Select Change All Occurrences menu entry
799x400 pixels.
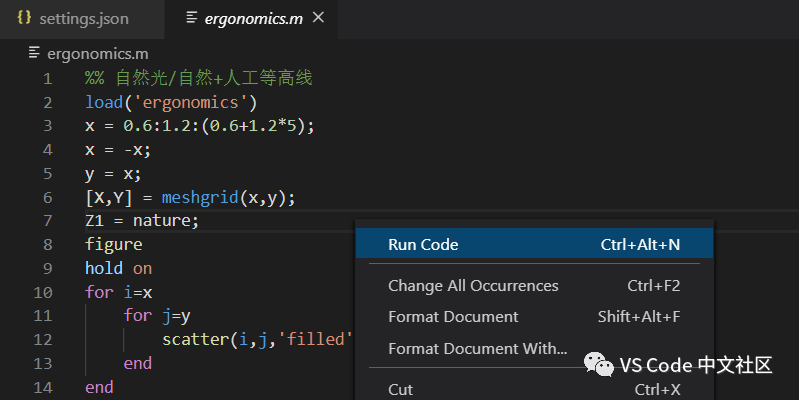pyautogui.click(x=534, y=285)
